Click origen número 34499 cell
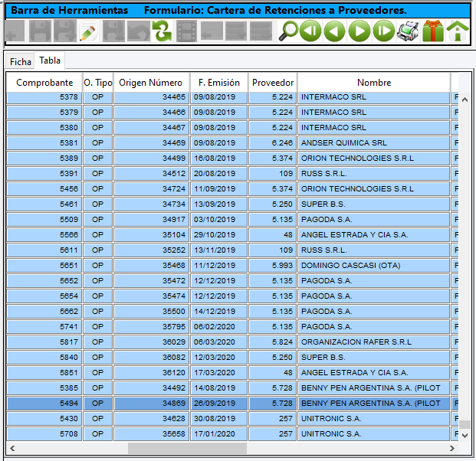Viewport: 476px width, 461px height. coord(152,159)
